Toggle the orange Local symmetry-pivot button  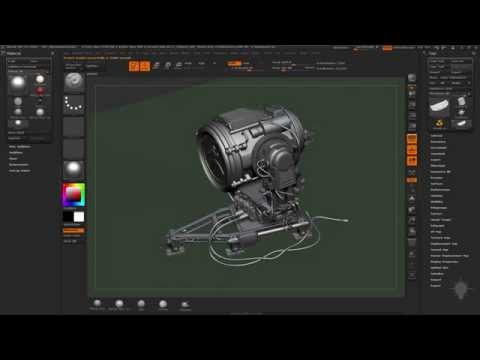(x=412, y=161)
